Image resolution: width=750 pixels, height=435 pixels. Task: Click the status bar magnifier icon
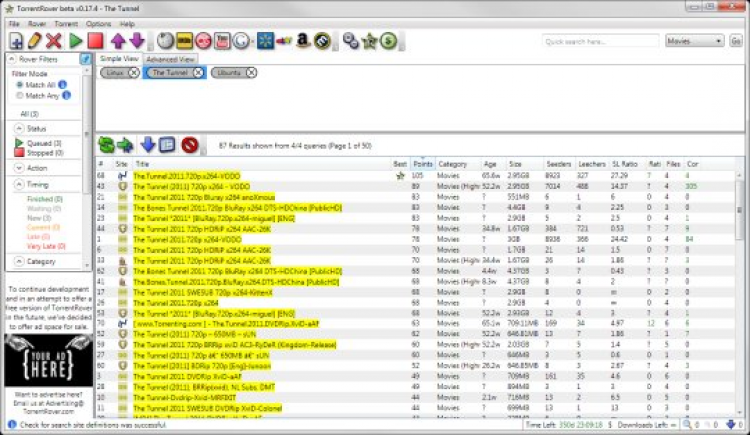(687, 424)
